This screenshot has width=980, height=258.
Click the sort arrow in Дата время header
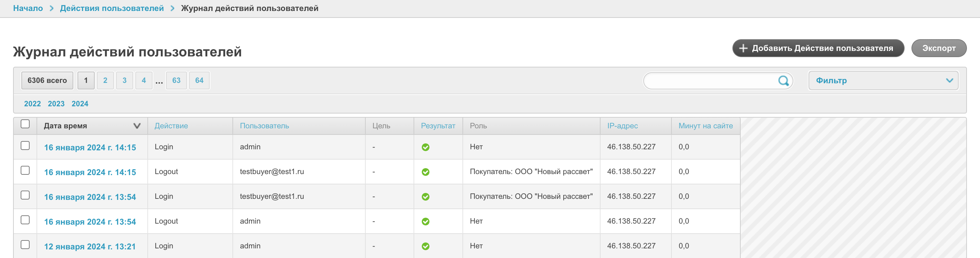click(137, 126)
